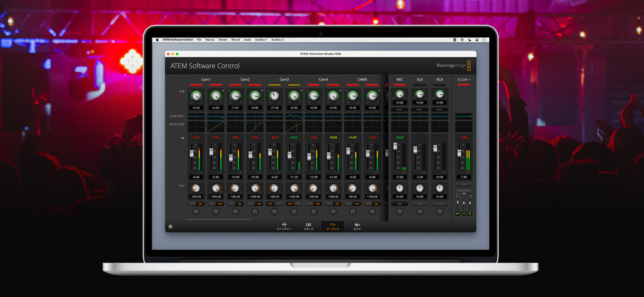Click the ATEM Software Control menu bar item
Image resolution: width=644 pixels, height=297 pixels.
[x=178, y=40]
